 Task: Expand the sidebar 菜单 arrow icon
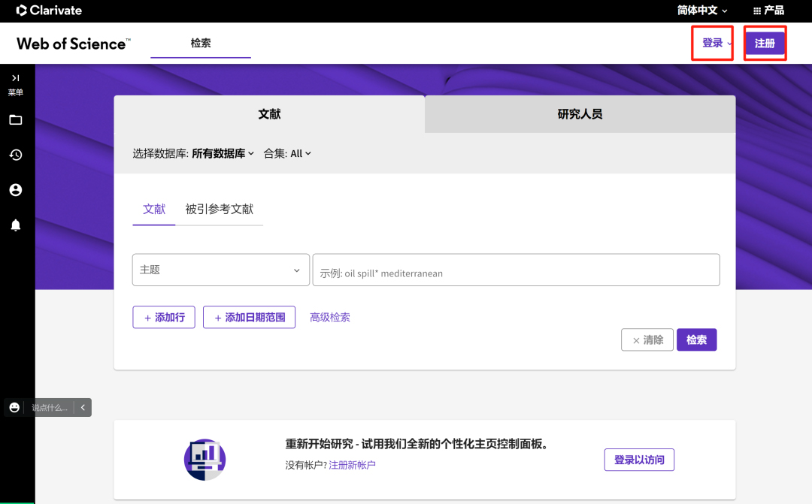16,78
